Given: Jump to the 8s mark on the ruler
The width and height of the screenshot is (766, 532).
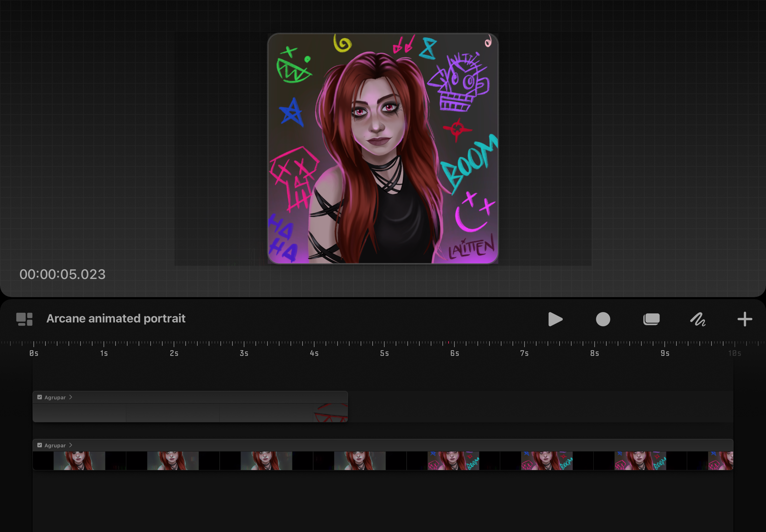Looking at the screenshot, I should 595,353.
